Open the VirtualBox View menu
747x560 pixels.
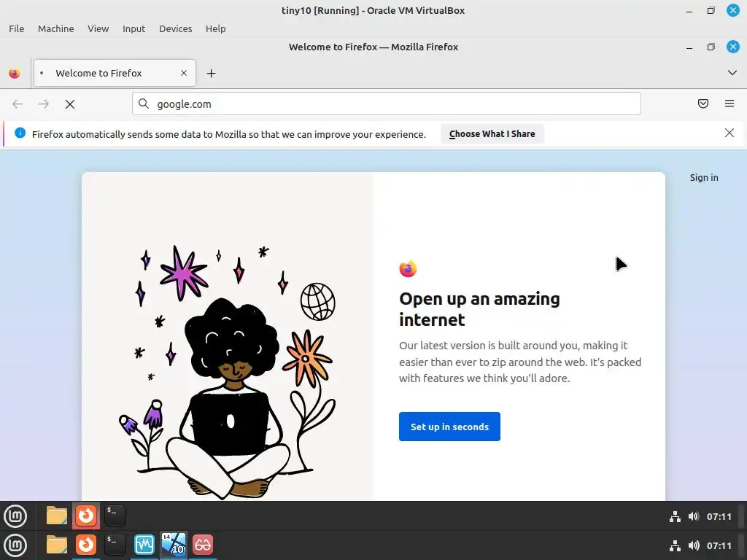click(x=98, y=28)
